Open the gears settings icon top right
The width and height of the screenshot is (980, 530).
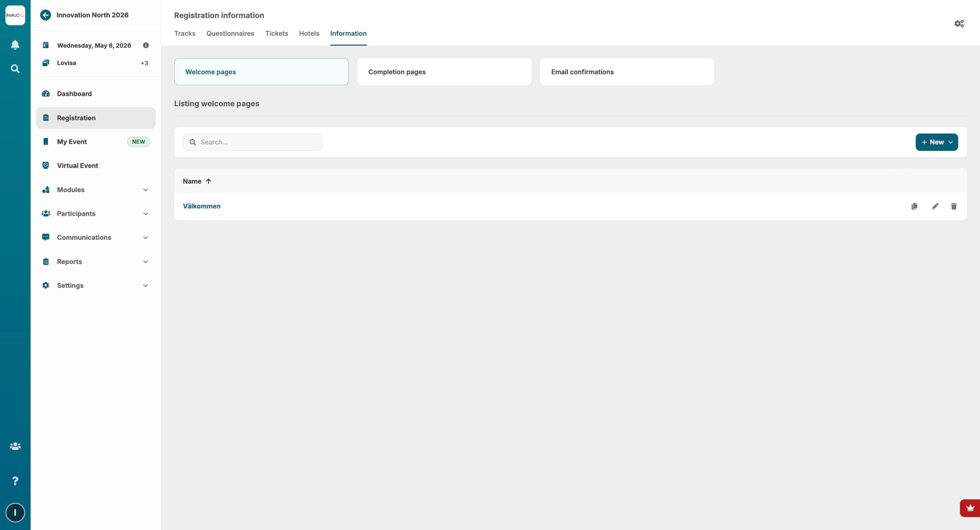(x=959, y=24)
